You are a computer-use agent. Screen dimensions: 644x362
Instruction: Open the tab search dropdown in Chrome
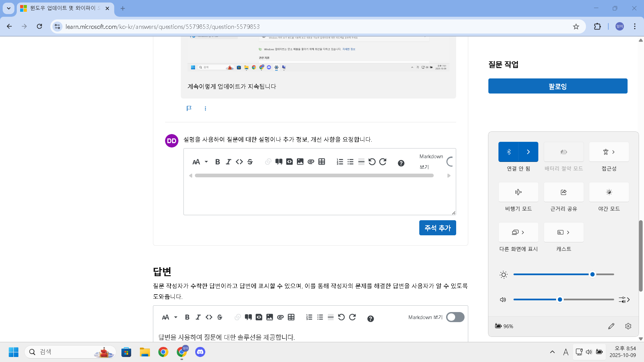pyautogui.click(x=9, y=8)
